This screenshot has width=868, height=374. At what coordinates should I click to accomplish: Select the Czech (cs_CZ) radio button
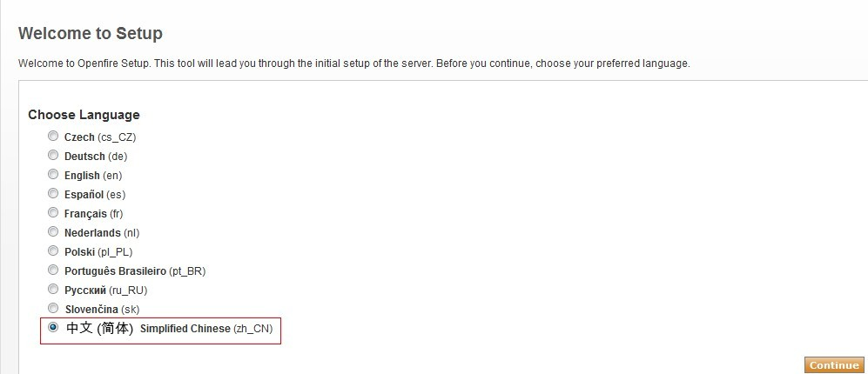54,136
